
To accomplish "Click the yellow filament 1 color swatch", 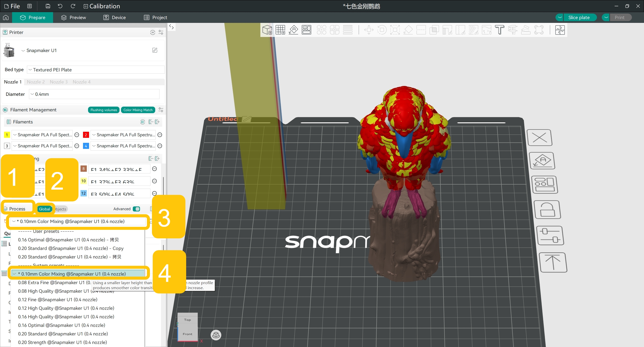I will [7, 135].
